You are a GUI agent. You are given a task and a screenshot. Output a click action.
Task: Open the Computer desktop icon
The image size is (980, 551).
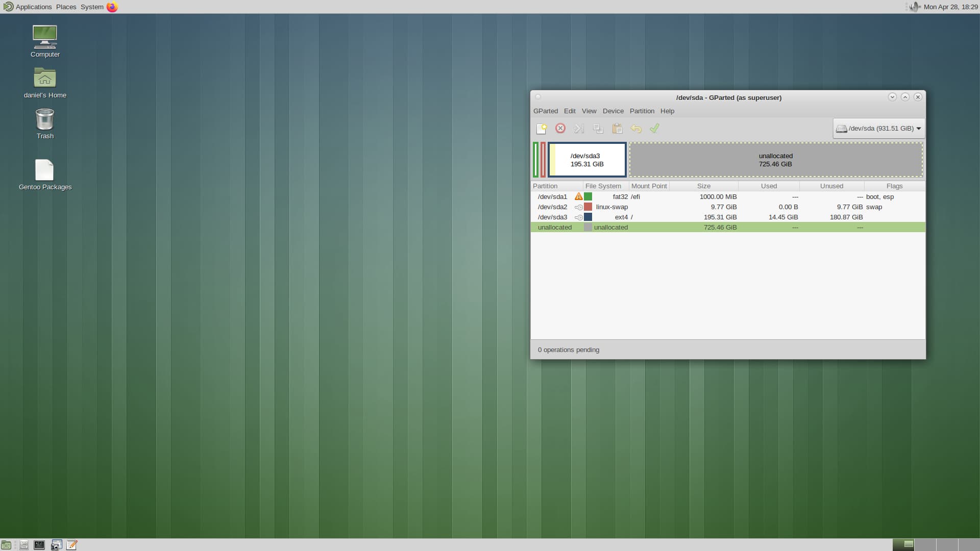click(x=45, y=41)
